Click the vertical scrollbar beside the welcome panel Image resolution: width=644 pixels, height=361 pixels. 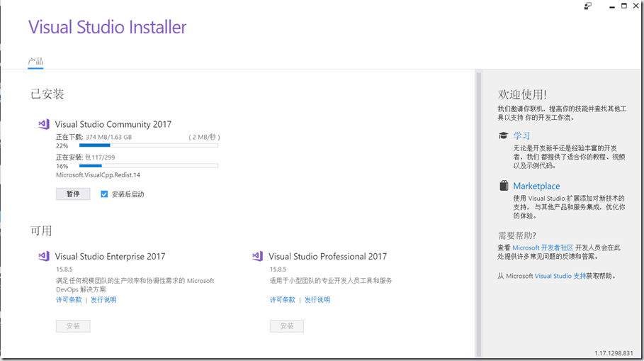[478, 213]
